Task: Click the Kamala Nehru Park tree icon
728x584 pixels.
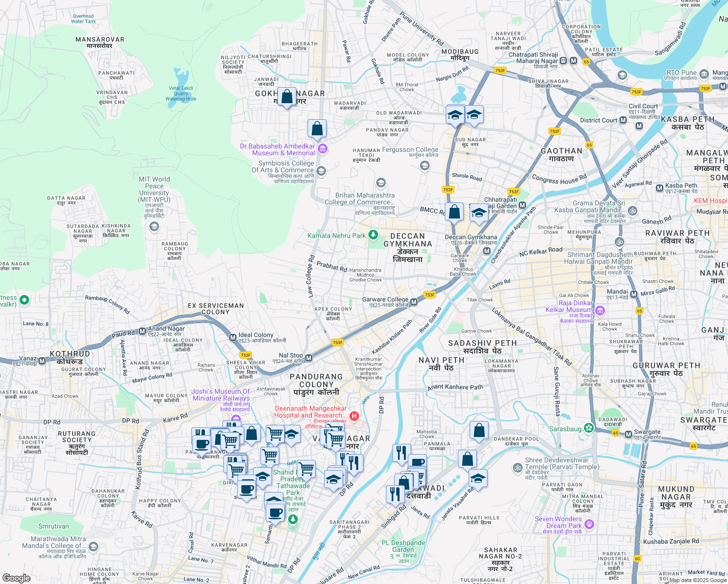Action: tap(373, 235)
